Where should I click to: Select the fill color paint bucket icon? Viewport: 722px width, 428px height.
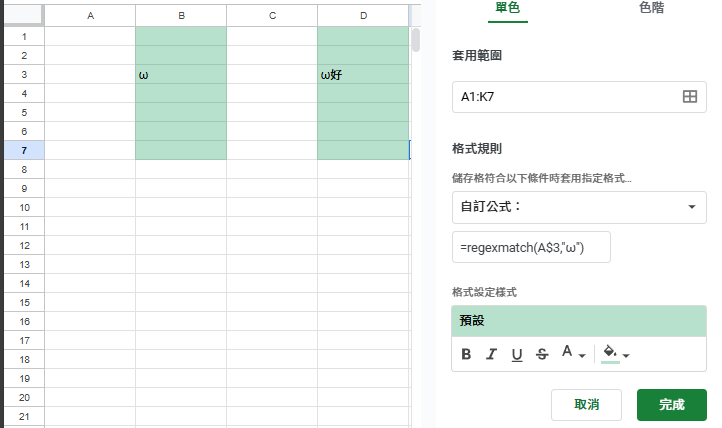(x=610, y=353)
